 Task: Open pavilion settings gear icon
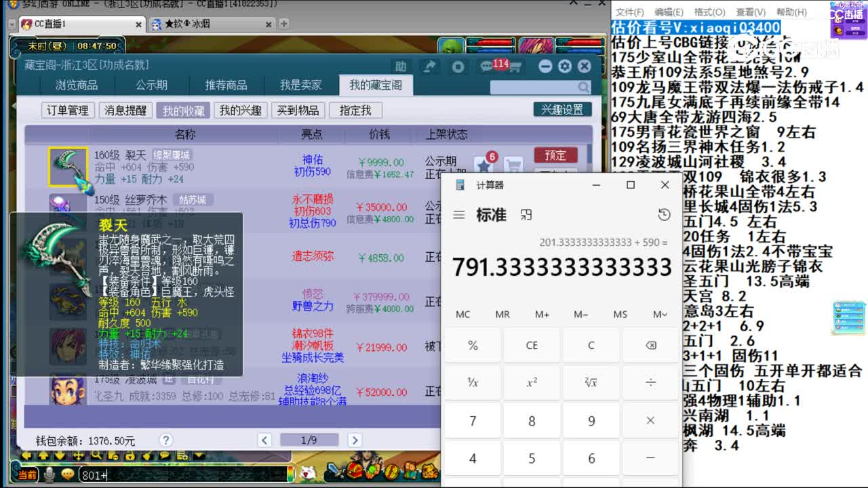[x=565, y=66]
